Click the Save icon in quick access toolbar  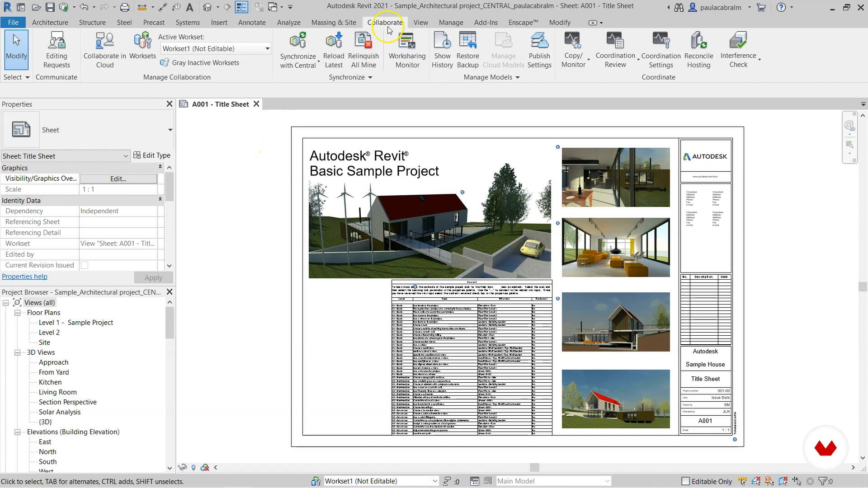(50, 7)
